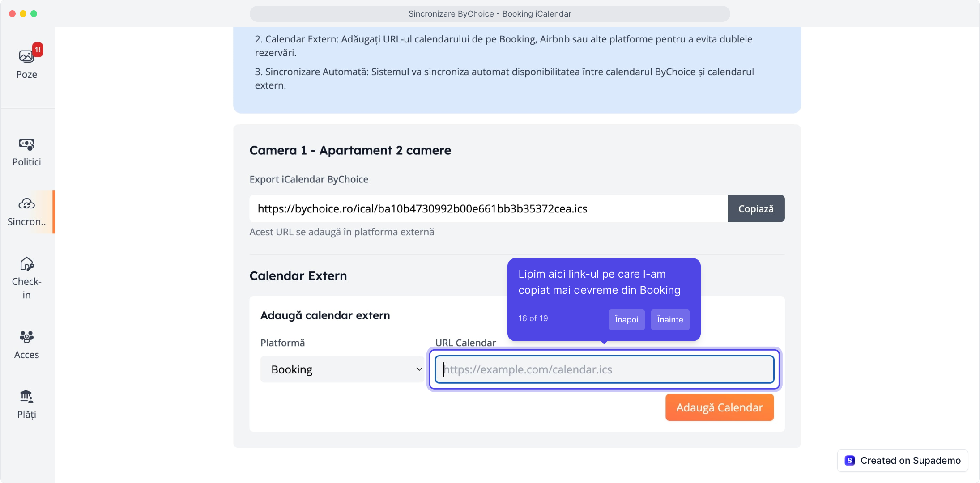Image resolution: width=980 pixels, height=483 pixels.
Task: Click the red notification badge on Poze
Action: coord(38,49)
